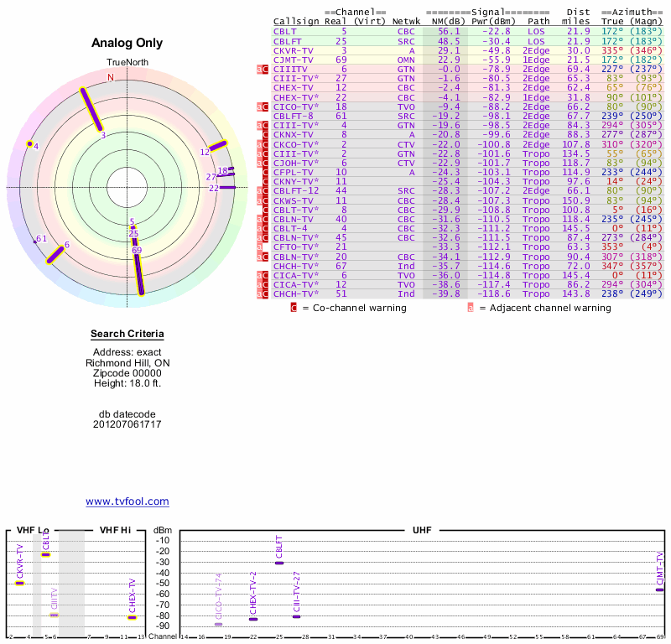Click CJMT-TV marker at channel 69
Viewport: 671px width, 644px height.
pos(660,589)
